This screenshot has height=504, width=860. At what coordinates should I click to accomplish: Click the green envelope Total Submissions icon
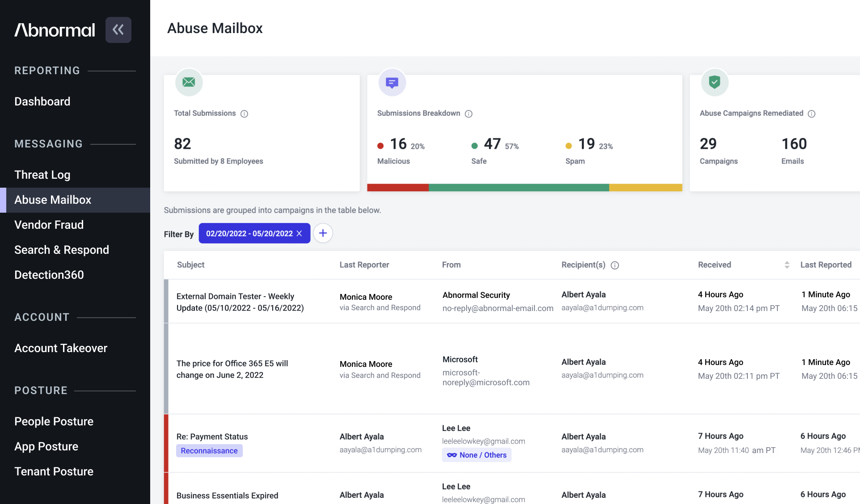pyautogui.click(x=189, y=82)
